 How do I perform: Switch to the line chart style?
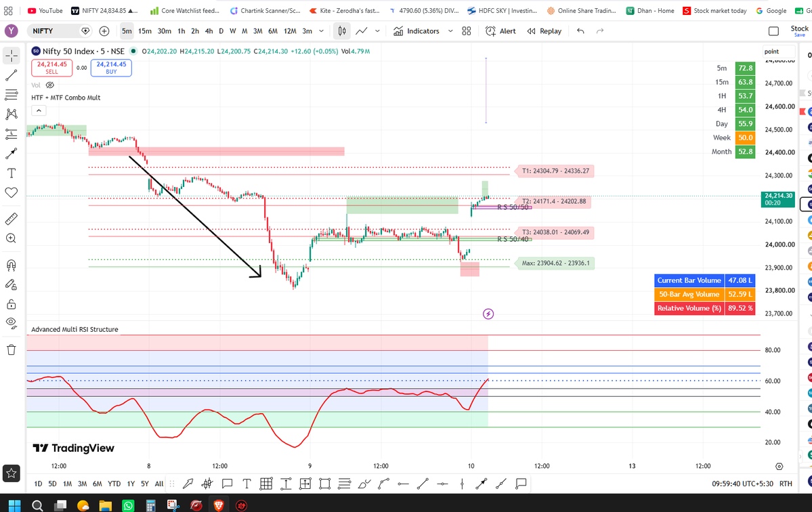[362, 31]
